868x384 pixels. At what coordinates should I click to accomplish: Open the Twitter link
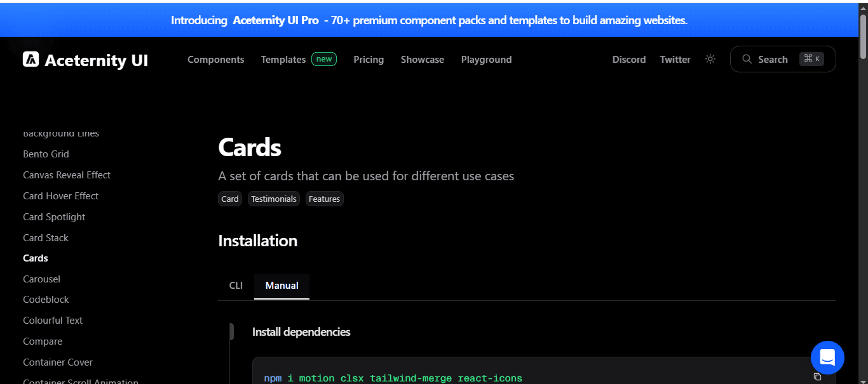(x=675, y=60)
